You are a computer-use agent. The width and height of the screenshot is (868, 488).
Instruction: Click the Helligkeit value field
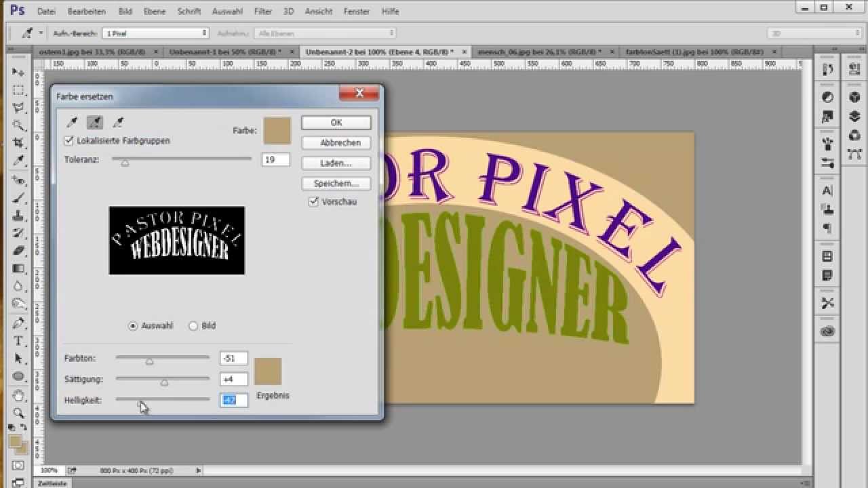[x=234, y=400]
